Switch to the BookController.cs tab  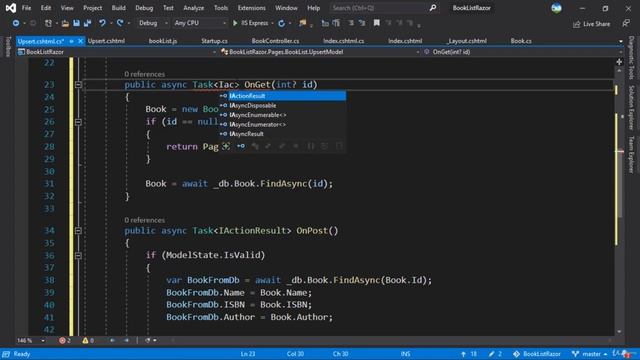[275, 41]
